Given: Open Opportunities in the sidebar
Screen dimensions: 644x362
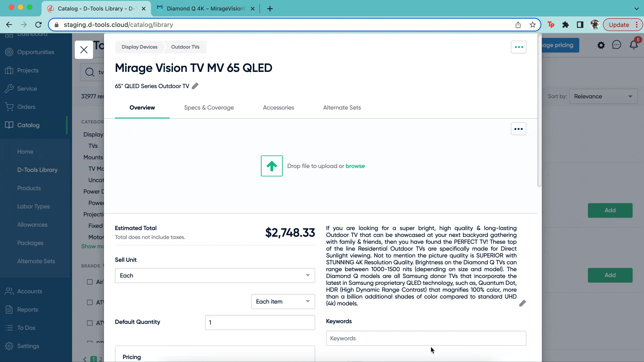Looking at the screenshot, I should coord(36,52).
